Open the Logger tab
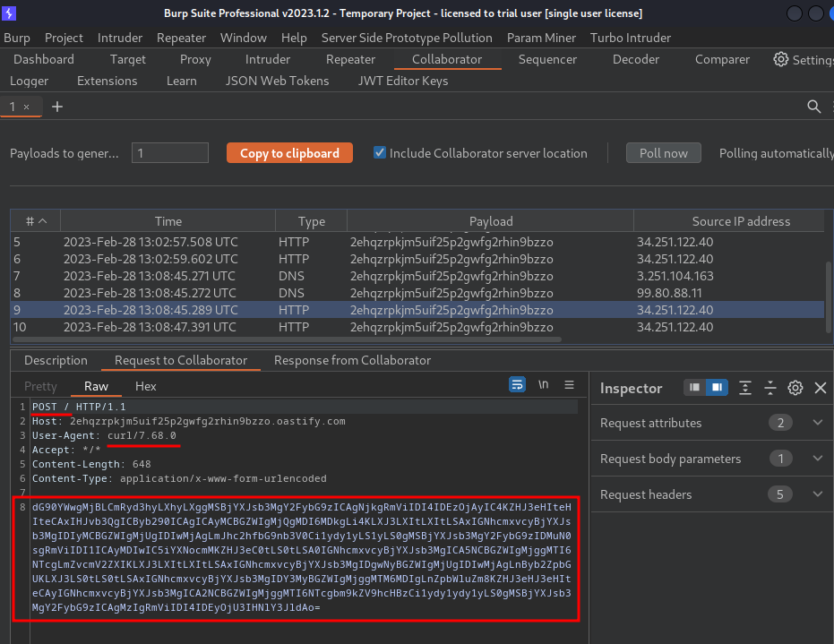The height and width of the screenshot is (644, 834). coord(29,81)
